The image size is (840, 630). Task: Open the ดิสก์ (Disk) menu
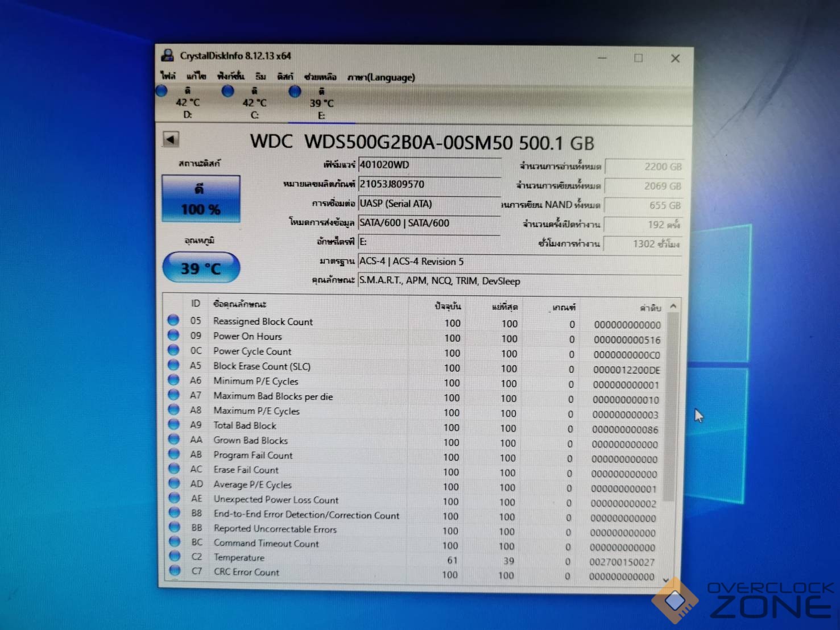coord(285,77)
